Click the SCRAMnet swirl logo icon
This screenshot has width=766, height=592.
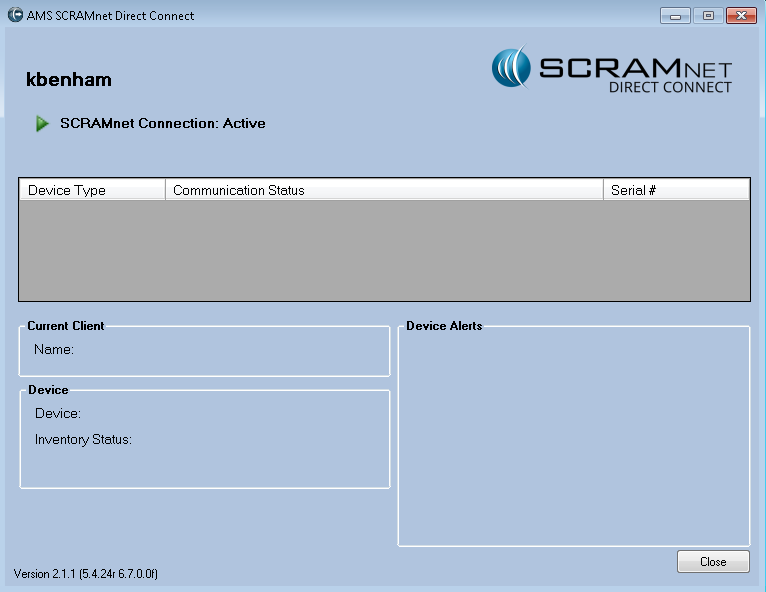pos(512,67)
